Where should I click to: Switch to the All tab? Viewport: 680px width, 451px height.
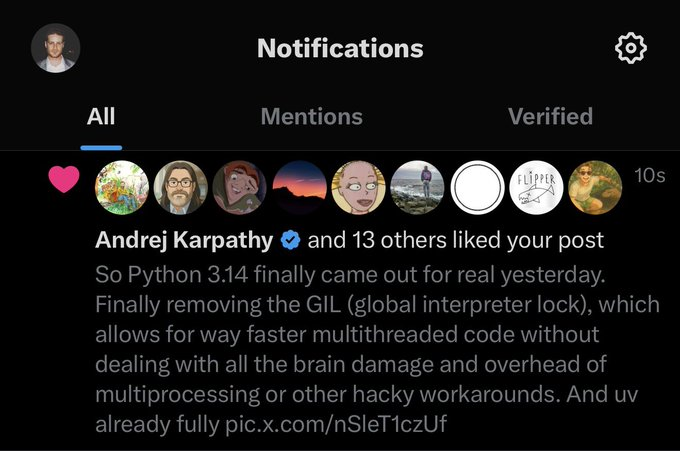(x=101, y=117)
